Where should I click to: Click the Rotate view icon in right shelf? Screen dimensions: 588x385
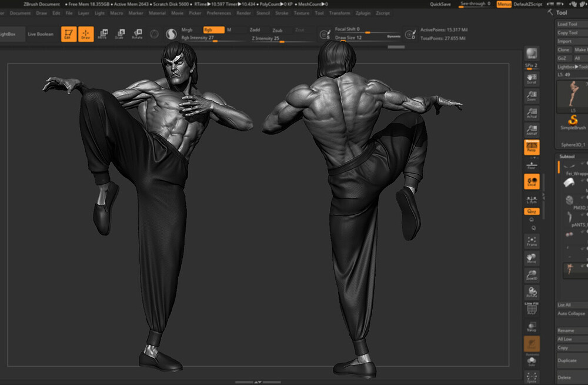532,292
